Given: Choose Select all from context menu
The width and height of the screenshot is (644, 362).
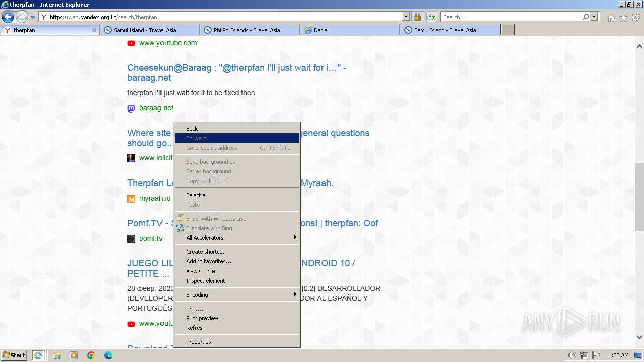Looking at the screenshot, I should pyautogui.click(x=237, y=195).
